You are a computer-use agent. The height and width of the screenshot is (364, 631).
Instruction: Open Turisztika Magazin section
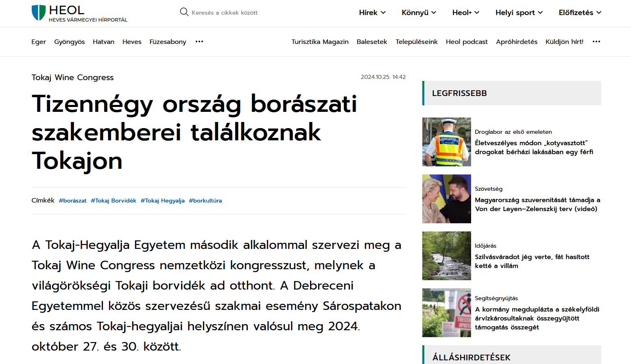click(x=320, y=41)
